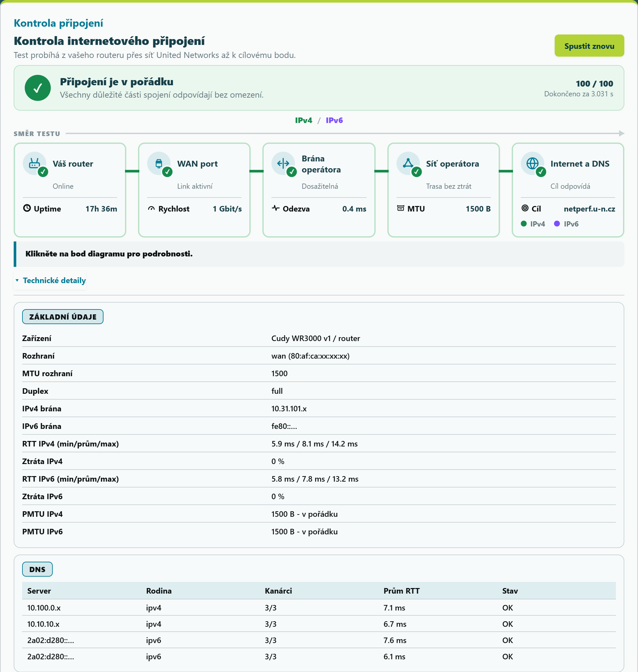
Task: Click the Kanárci column header
Action: click(278, 591)
